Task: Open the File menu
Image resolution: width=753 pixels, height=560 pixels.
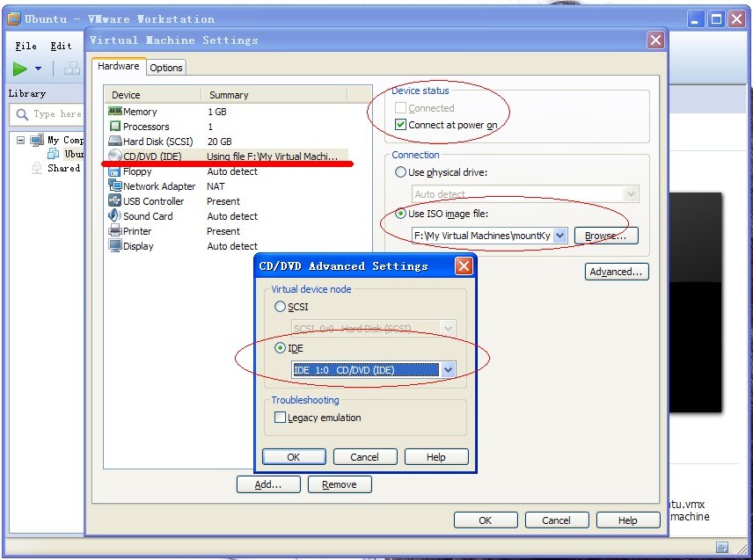Action: coord(26,46)
